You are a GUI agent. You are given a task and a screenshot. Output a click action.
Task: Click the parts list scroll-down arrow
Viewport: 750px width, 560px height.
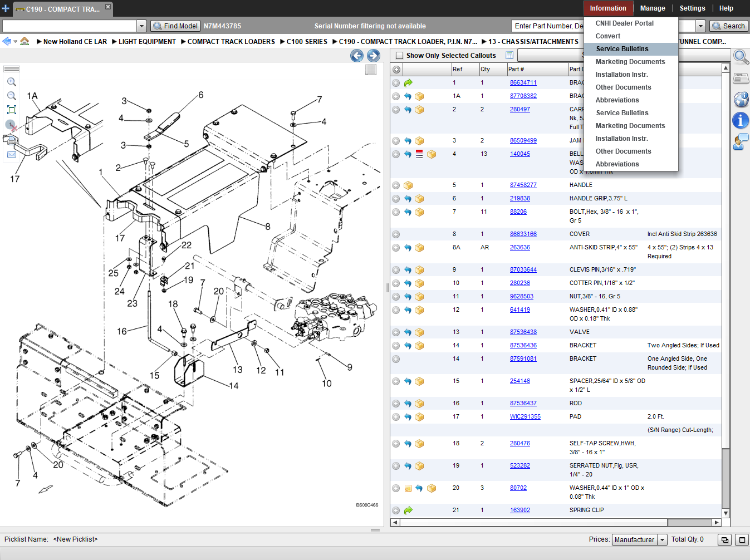click(x=726, y=513)
